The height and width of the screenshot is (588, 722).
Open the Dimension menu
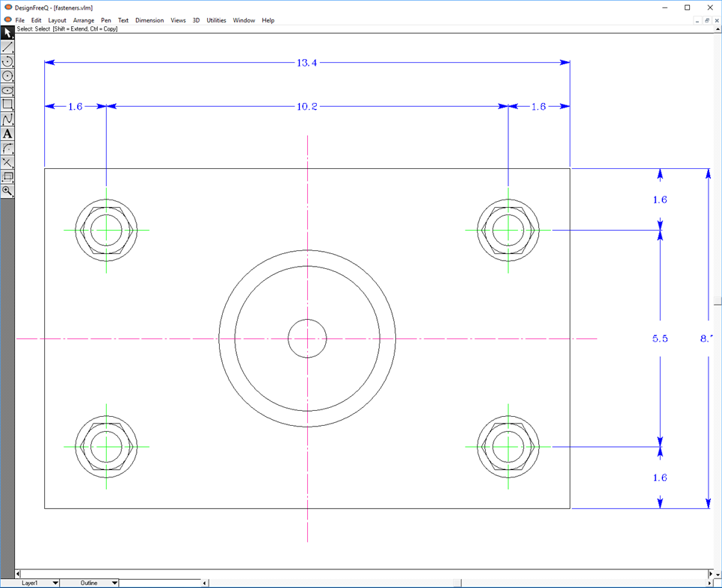(x=149, y=20)
